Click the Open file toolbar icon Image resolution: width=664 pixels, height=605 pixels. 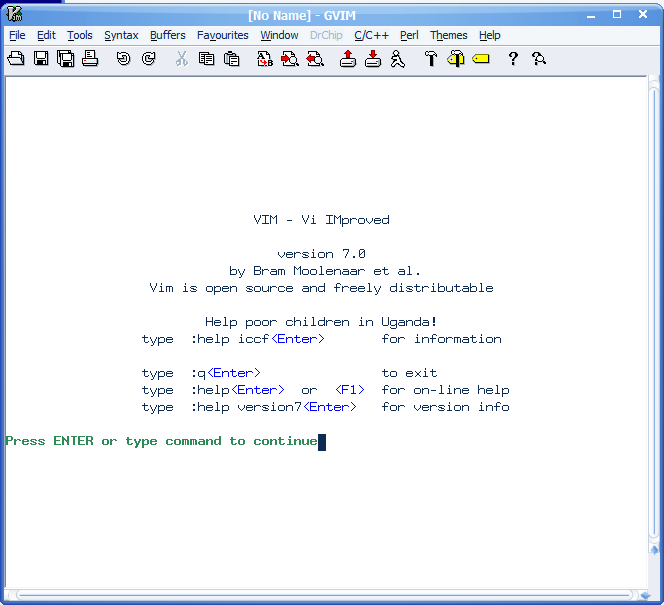16,58
